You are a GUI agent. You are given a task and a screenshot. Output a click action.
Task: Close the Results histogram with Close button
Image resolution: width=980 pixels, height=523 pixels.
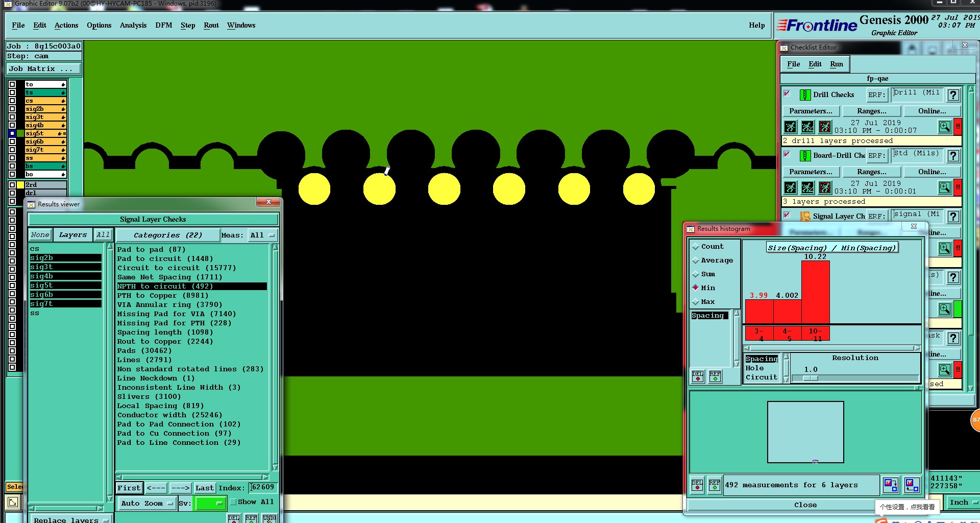[805, 505]
